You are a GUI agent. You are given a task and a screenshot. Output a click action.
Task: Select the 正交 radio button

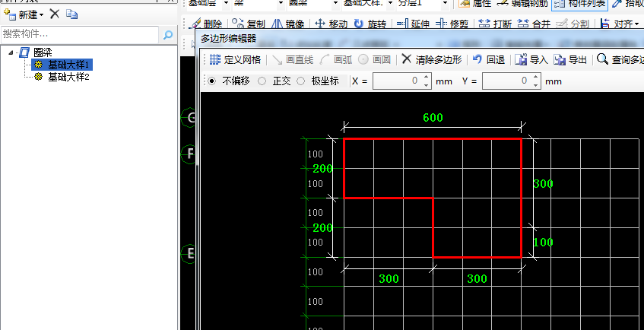click(262, 81)
